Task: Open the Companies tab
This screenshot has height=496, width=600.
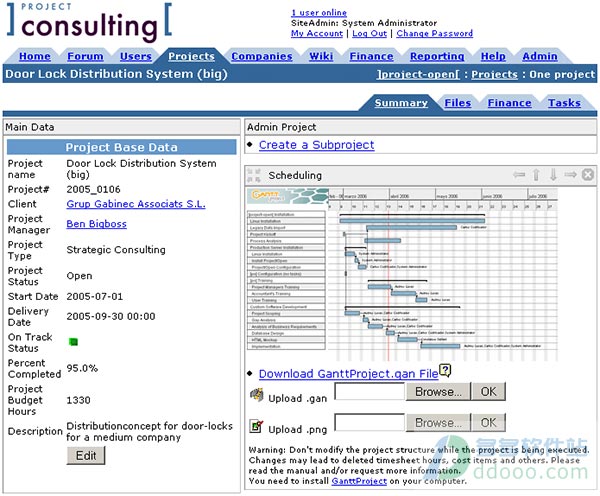Action: 262,56
